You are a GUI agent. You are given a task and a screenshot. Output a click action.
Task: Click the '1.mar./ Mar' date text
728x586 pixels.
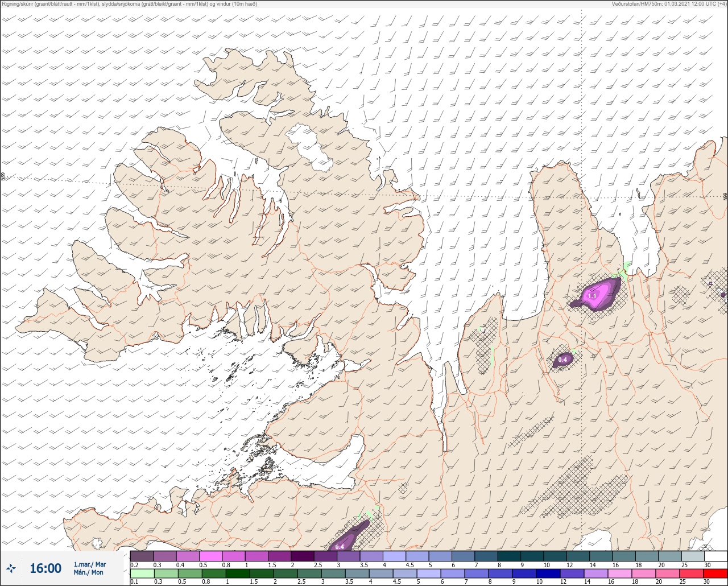point(90,564)
